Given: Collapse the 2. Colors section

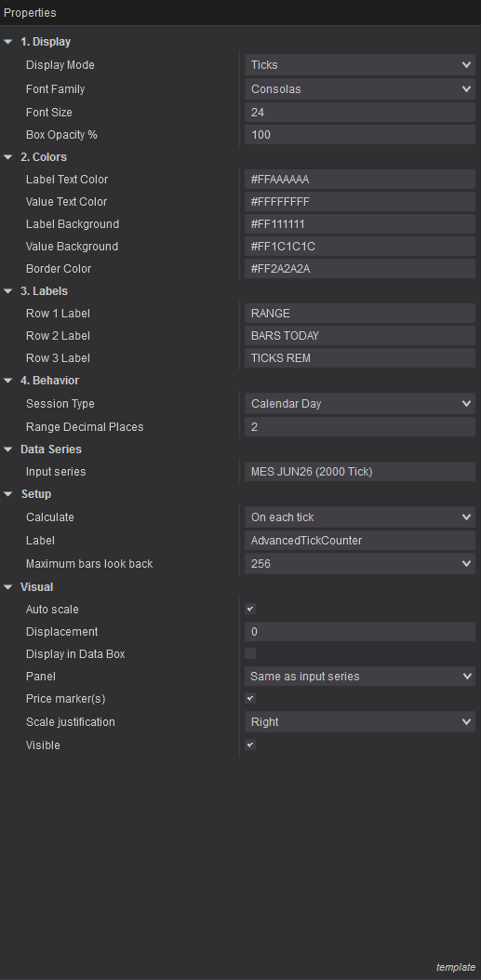Looking at the screenshot, I should click(7, 157).
